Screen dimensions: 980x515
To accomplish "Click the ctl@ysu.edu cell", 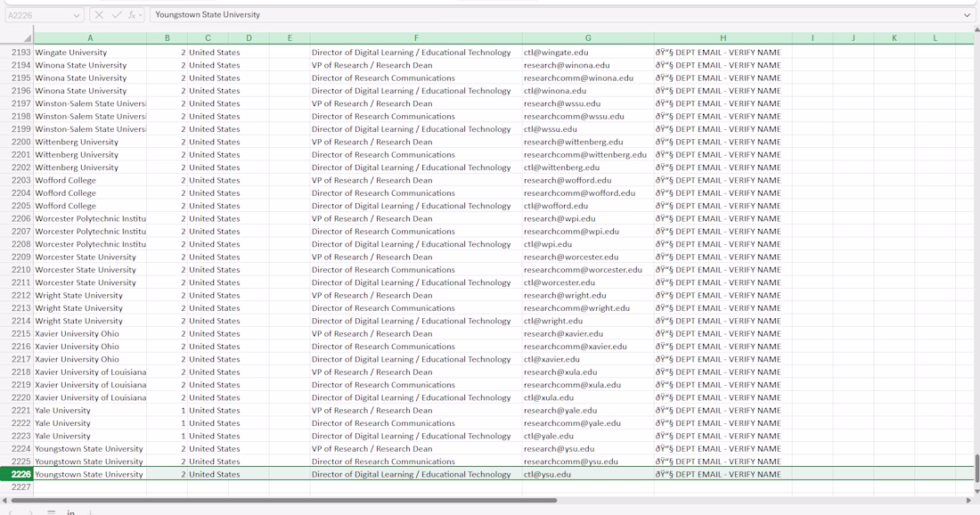I will [x=588, y=474].
